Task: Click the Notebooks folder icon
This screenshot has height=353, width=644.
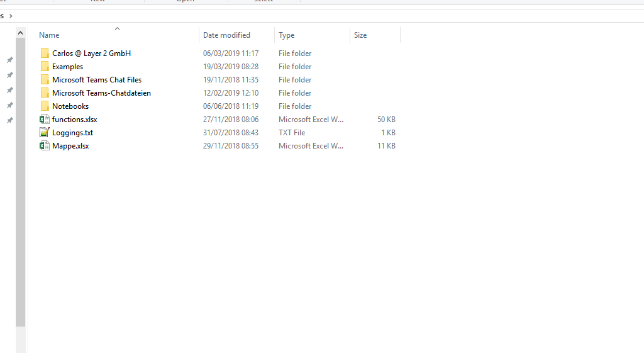Action: click(45, 106)
